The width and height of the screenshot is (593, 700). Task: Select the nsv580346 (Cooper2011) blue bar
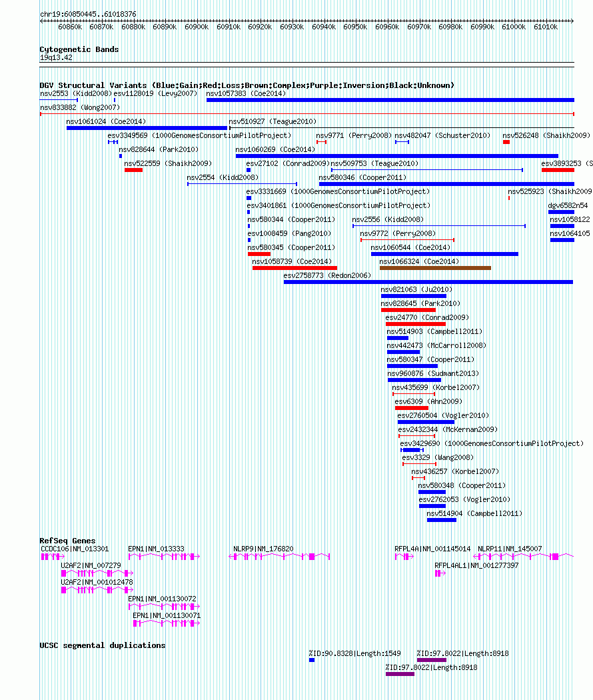[446, 184]
